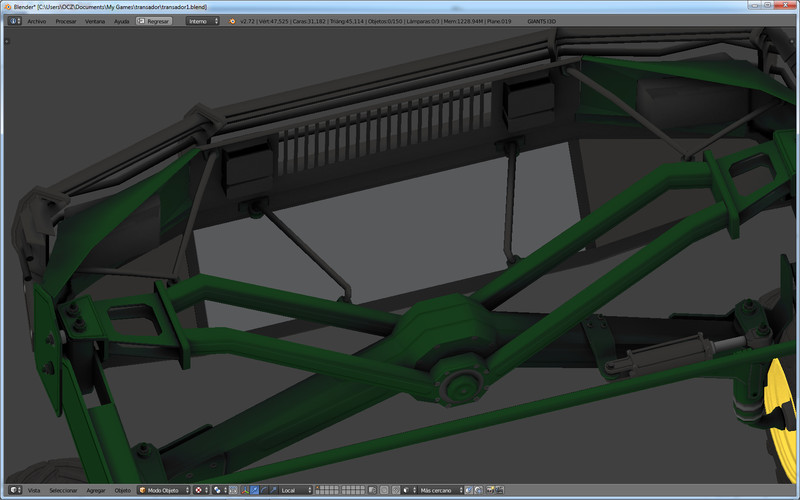Screen dimensions: 800x500
Task: Click the translate manipulator arrow icon
Action: [x=255, y=490]
